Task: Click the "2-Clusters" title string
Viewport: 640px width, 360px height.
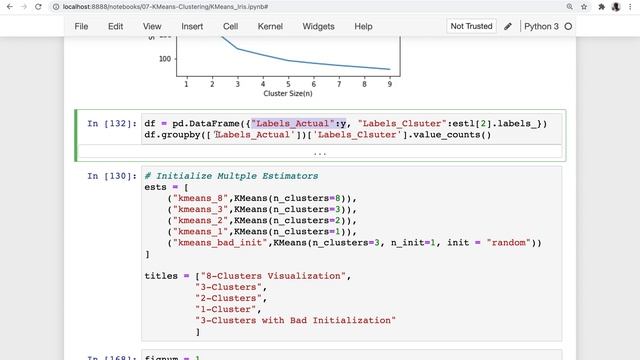Action: point(228,298)
